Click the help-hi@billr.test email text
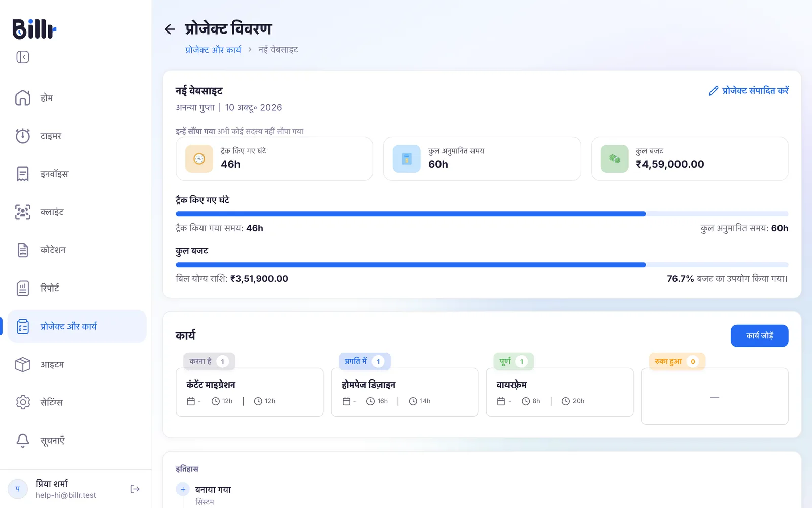 tap(66, 495)
